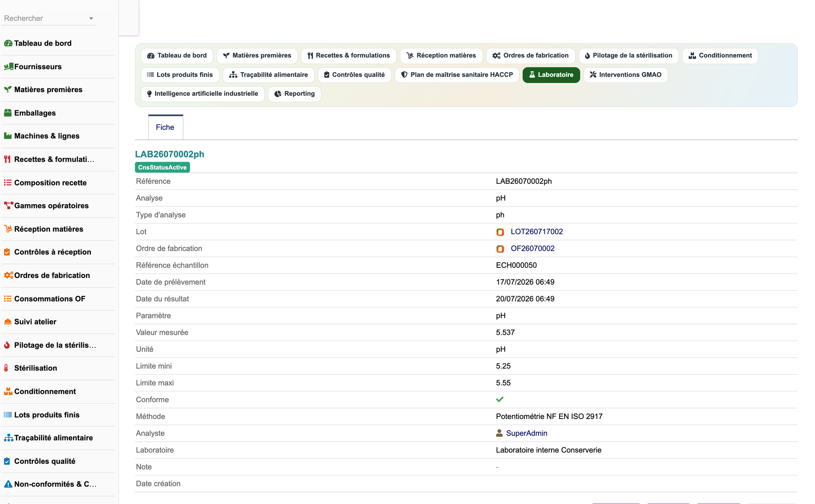Click the Consommations OF list icon
Screen dimensions: 815x504
pyautogui.click(x=8, y=299)
